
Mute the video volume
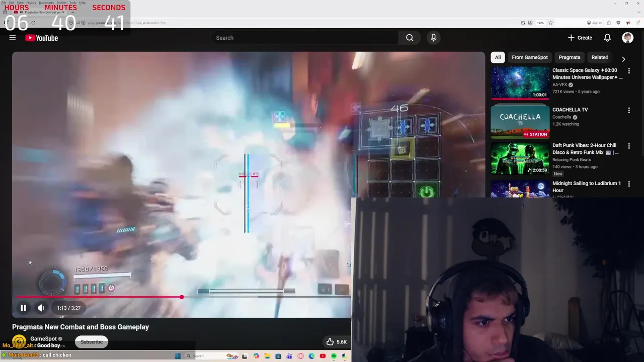(41, 308)
